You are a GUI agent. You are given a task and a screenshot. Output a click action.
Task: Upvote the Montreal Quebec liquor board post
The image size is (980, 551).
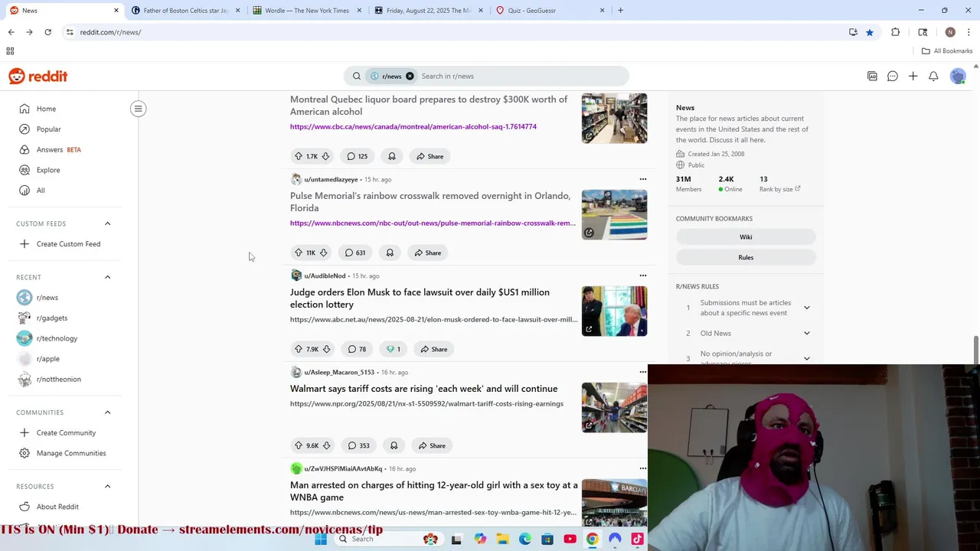[x=299, y=156]
